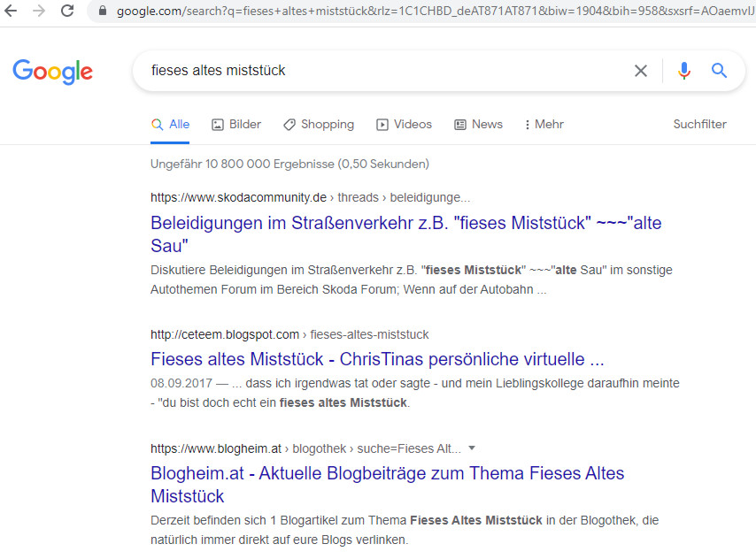Open ChrisTinas persönliche virtuelle result link
This screenshot has width=756, height=559.
377,360
